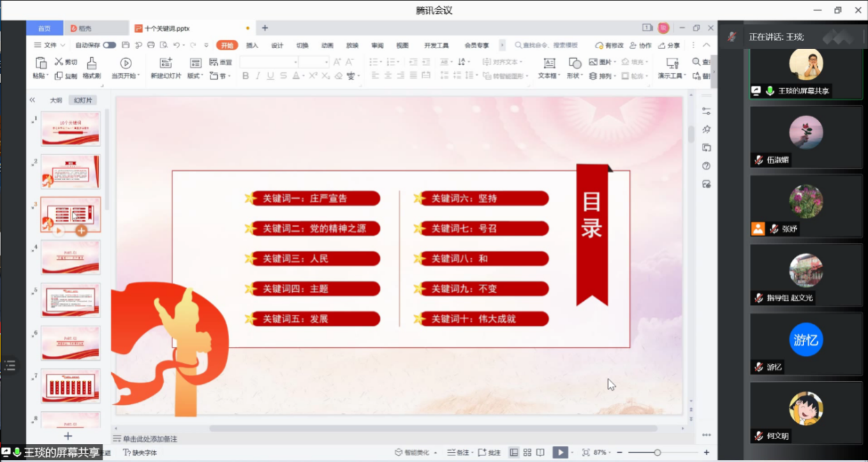Switch to slide sorter grid view icon
The height and width of the screenshot is (462, 868).
point(527,452)
